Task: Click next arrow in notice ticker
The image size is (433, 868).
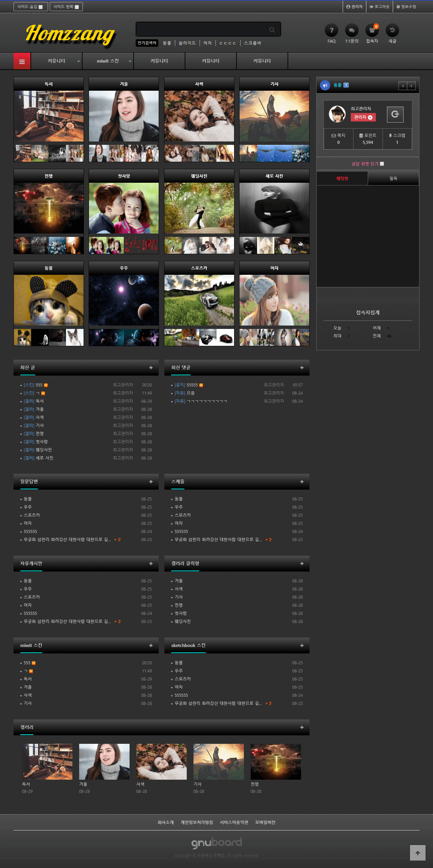Action: click(411, 86)
